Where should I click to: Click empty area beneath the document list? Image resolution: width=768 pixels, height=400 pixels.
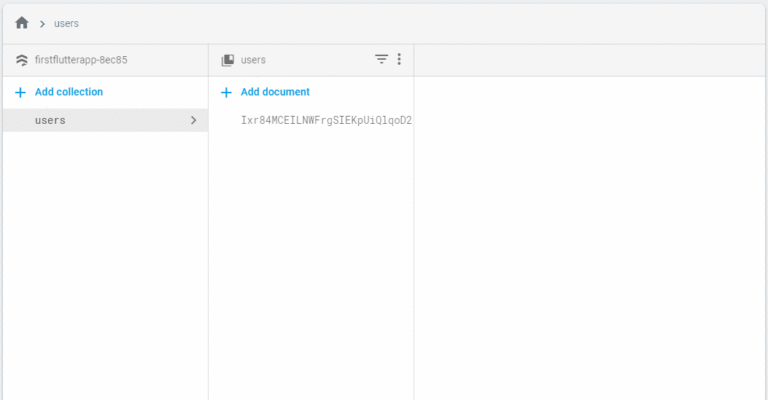311,265
